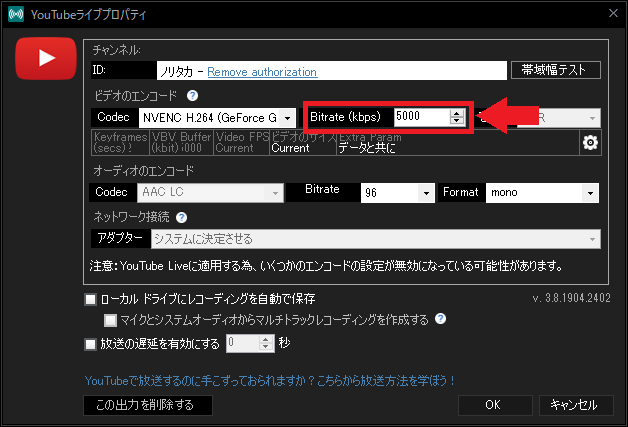
Task: Open the video Codec NVENC H.264 dropdown
Action: coord(217,118)
